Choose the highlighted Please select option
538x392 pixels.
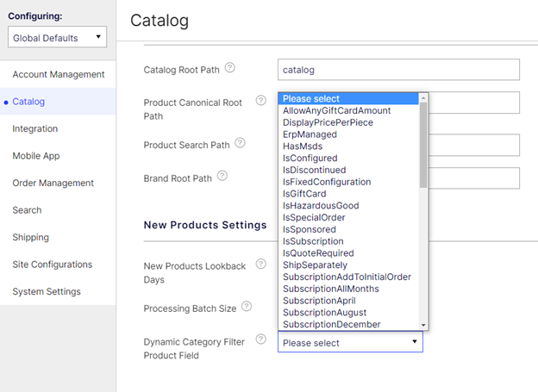tap(348, 99)
